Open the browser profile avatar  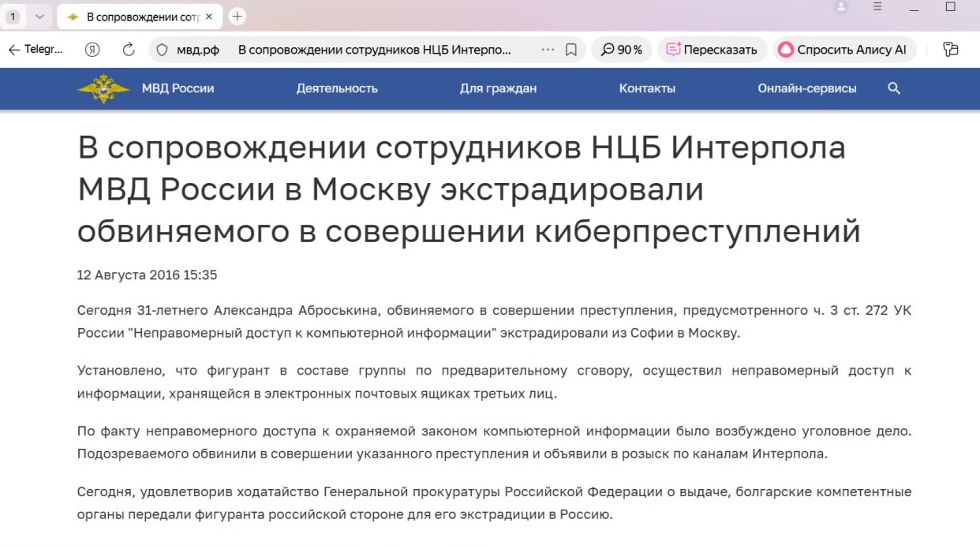pyautogui.click(x=841, y=7)
